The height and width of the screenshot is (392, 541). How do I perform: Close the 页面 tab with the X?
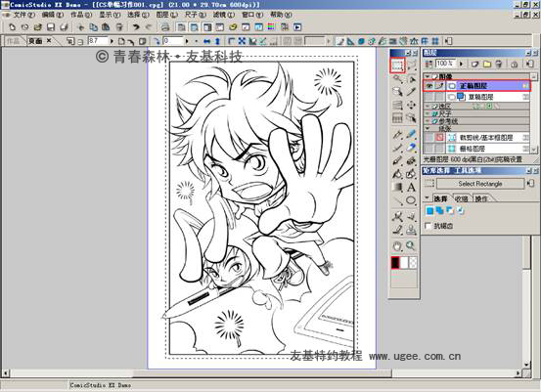click(49, 41)
